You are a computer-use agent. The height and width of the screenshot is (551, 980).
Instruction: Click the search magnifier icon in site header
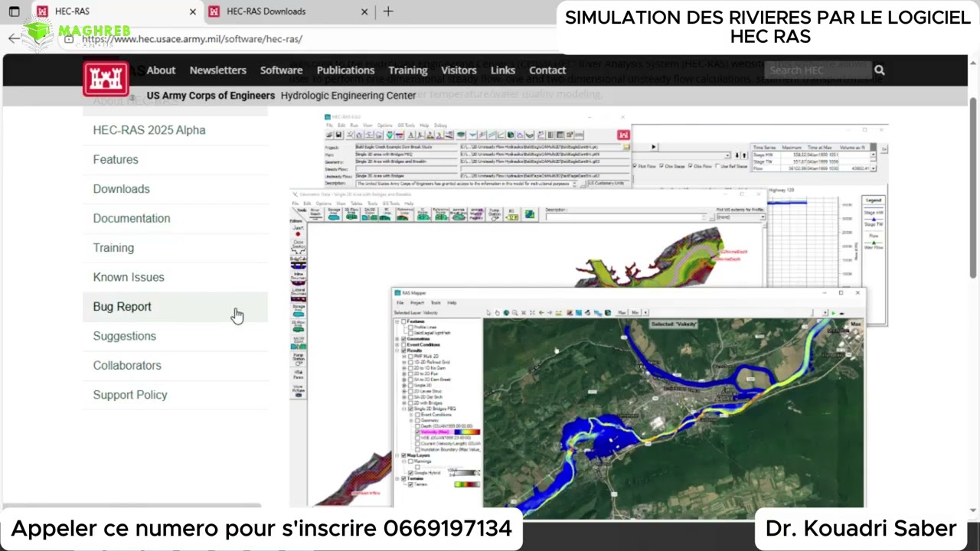[x=880, y=70]
